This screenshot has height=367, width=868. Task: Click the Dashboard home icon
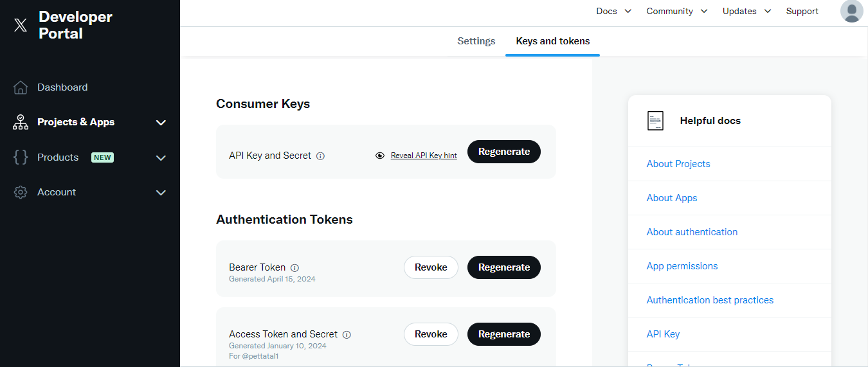point(21,87)
